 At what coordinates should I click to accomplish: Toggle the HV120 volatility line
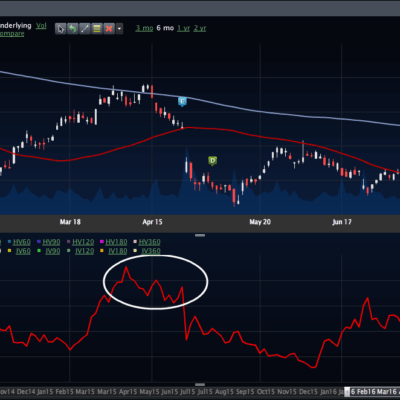pyautogui.click(x=83, y=242)
